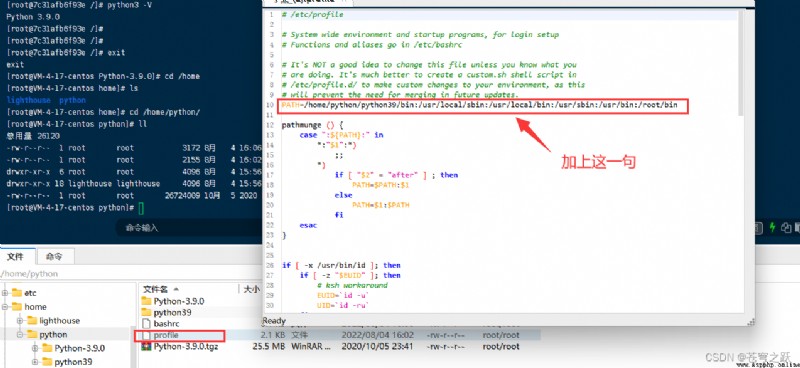Click the home folder icon in the tree
This screenshot has width=800, height=368.
click(17, 307)
